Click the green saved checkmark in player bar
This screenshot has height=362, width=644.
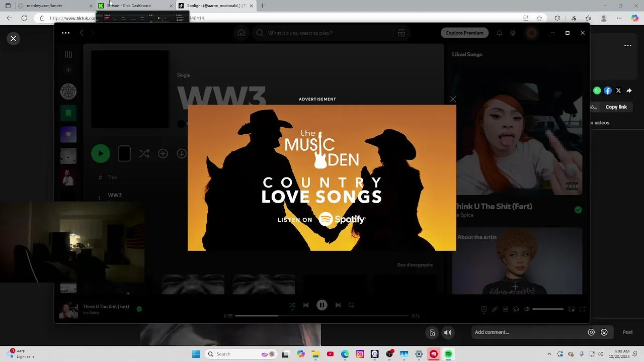click(139, 309)
